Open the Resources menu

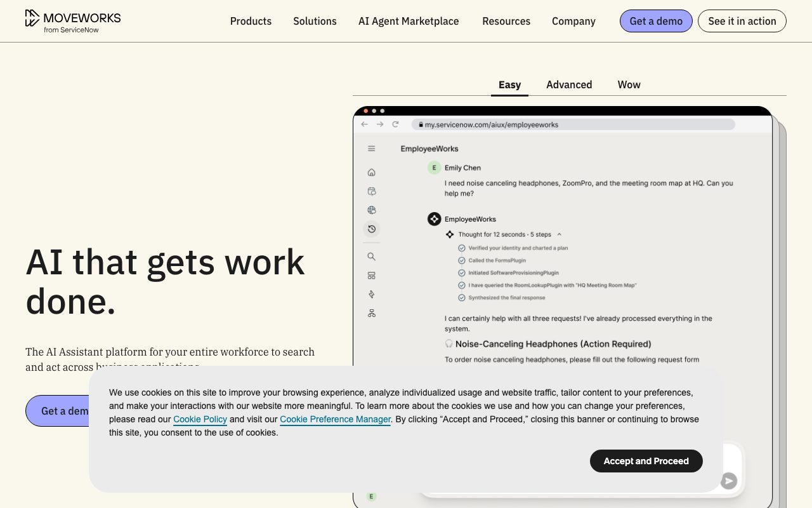click(x=506, y=21)
